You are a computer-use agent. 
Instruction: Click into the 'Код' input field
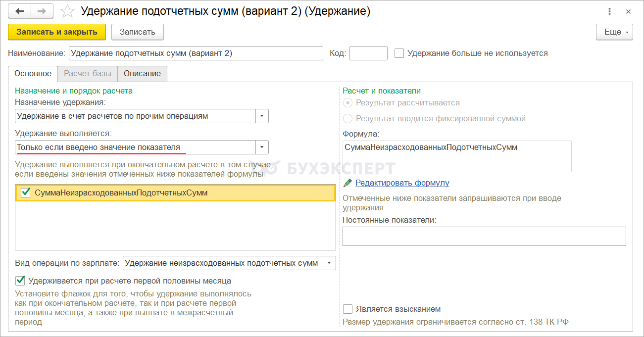tap(368, 53)
